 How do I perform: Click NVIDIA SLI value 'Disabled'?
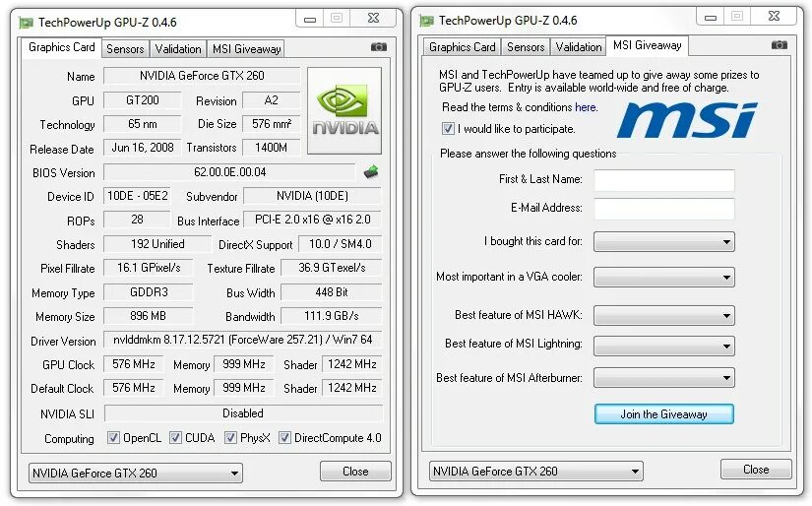(243, 413)
